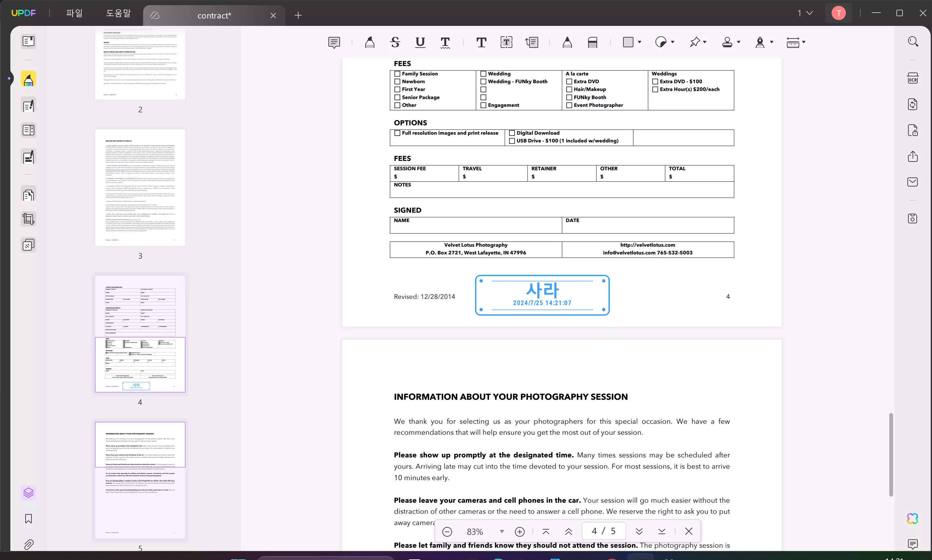Expand the rectangle shape dropdown arrow
The height and width of the screenshot is (560, 932).
coord(640,42)
